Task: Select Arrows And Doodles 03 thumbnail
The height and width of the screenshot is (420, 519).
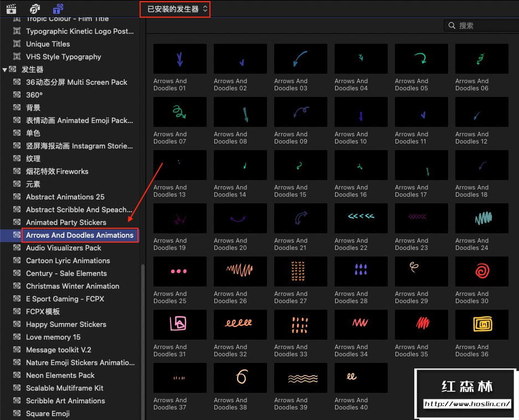Action: tap(301, 59)
